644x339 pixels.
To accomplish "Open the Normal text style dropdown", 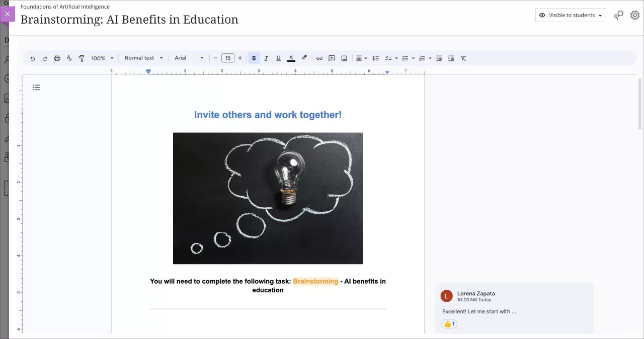I will (143, 58).
